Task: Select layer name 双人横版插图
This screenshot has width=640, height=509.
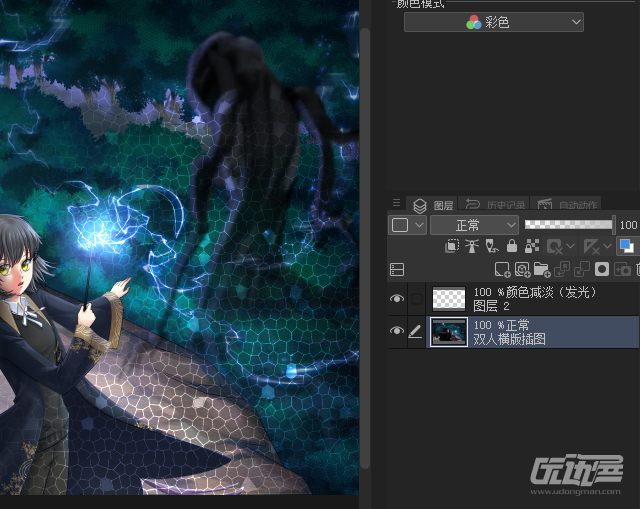Action: (x=509, y=339)
